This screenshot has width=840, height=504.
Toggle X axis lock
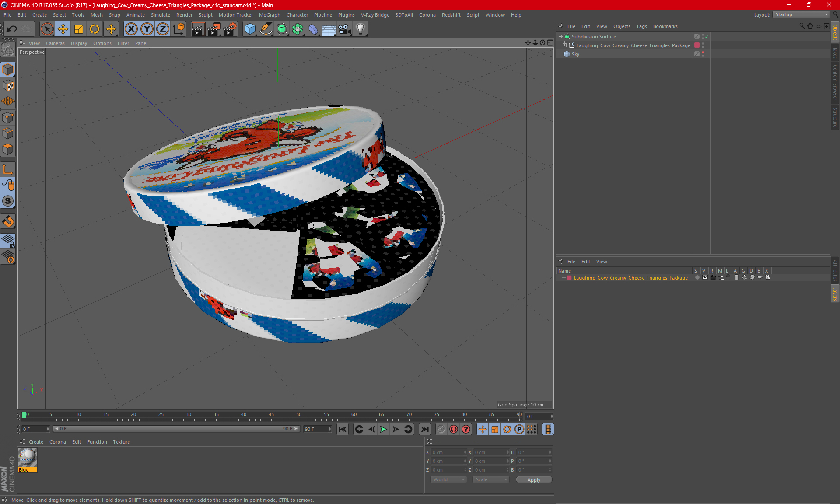point(131,29)
